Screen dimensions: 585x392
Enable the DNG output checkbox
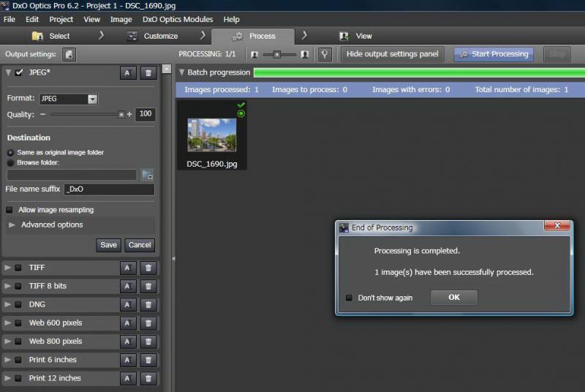18,304
